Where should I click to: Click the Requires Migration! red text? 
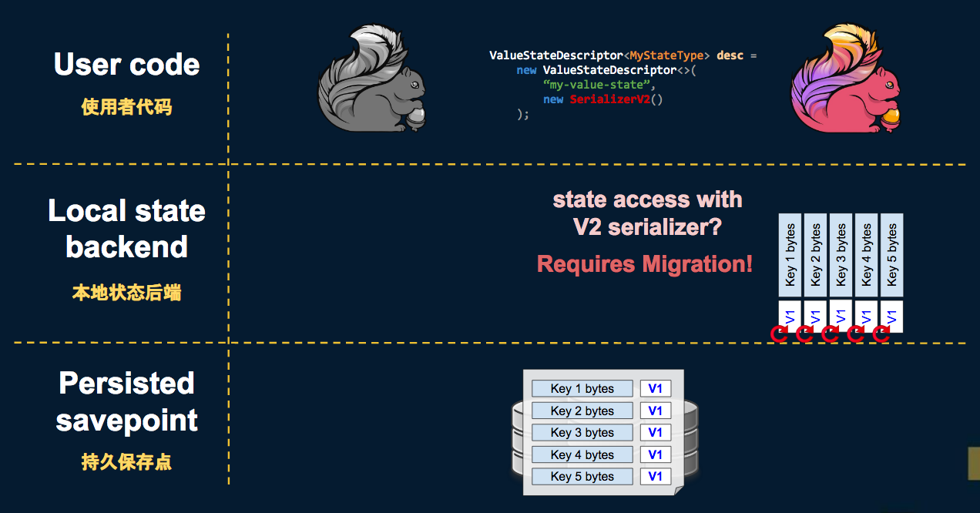click(644, 264)
